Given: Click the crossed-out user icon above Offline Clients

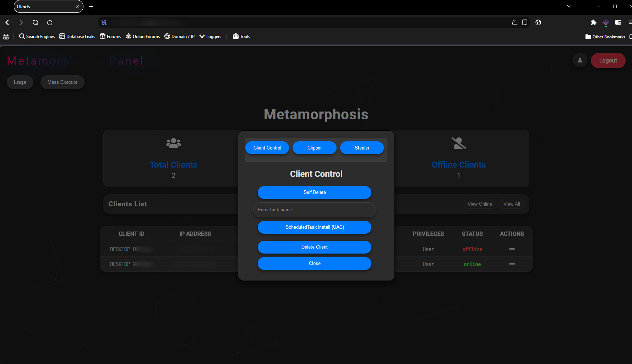Looking at the screenshot, I should pos(459,143).
